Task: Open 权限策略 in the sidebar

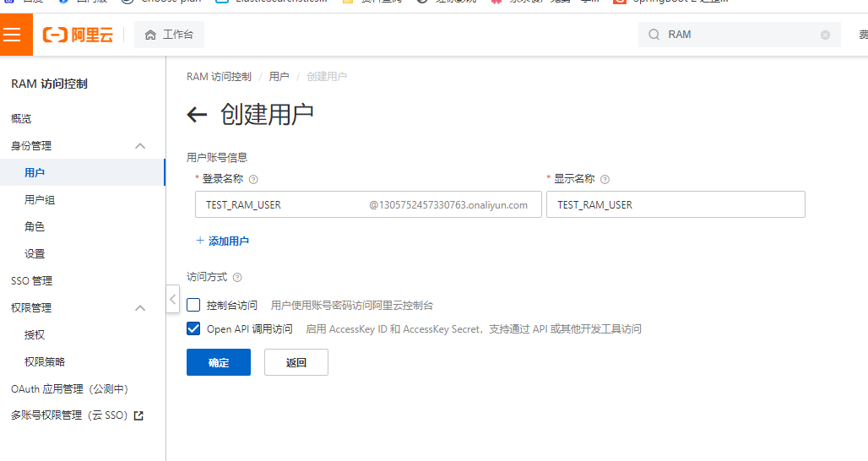Action: coord(45,362)
